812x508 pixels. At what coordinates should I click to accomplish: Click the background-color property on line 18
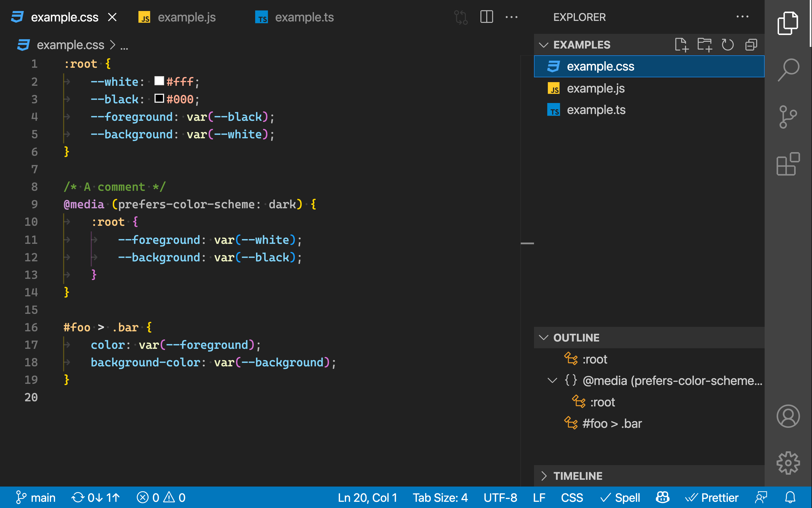pyautogui.click(x=145, y=362)
